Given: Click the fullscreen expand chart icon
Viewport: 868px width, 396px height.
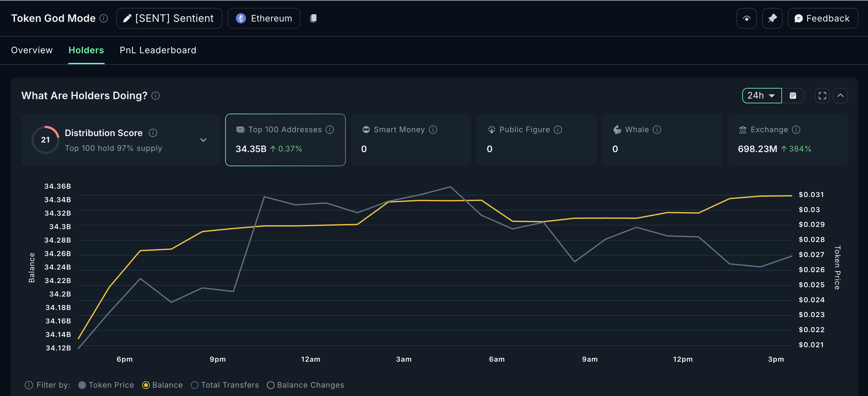Looking at the screenshot, I should pos(822,96).
